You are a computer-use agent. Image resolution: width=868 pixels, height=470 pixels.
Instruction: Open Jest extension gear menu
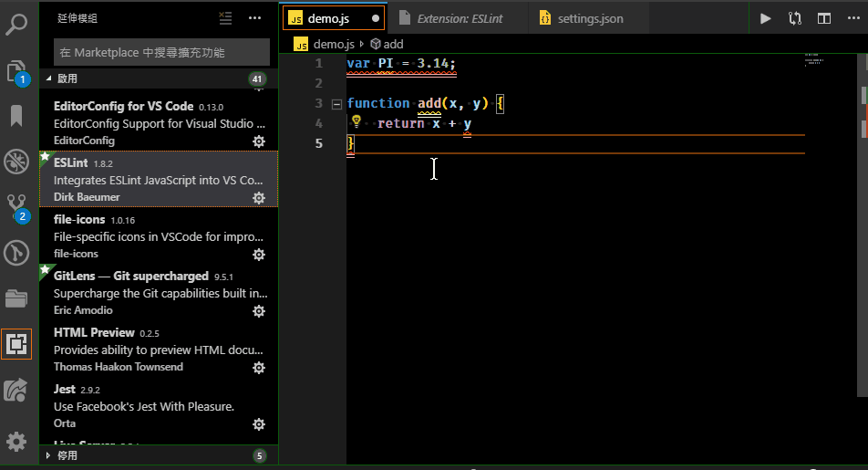(259, 424)
